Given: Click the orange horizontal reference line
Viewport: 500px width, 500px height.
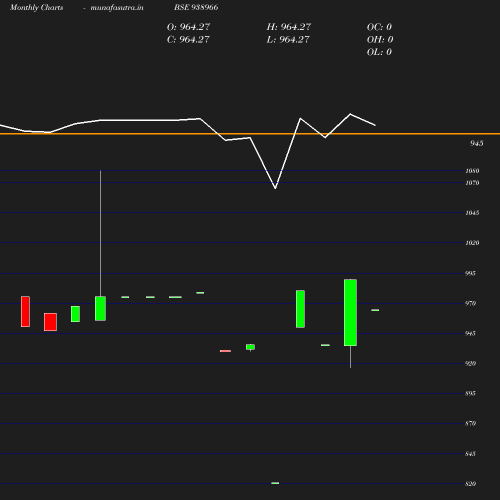Looking at the screenshot, I should coord(250,134).
